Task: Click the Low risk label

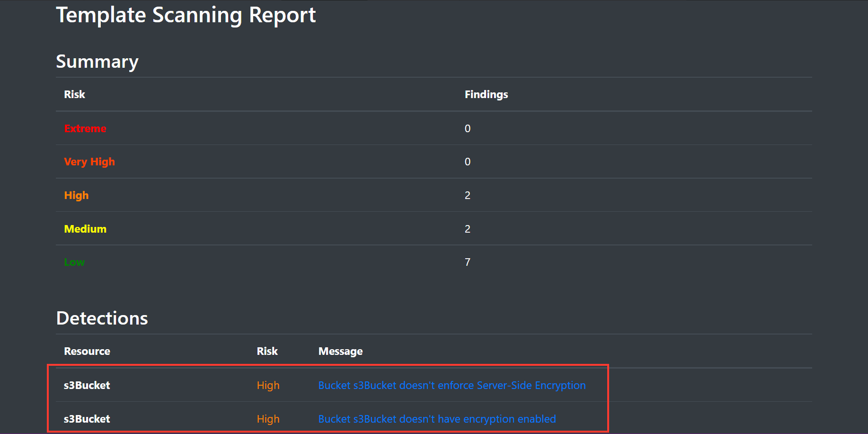Action: (74, 262)
